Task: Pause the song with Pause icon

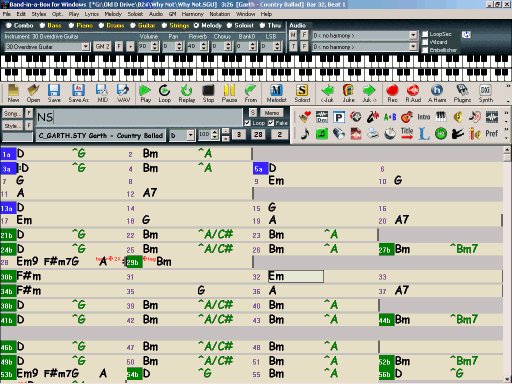Action: pos(229,93)
